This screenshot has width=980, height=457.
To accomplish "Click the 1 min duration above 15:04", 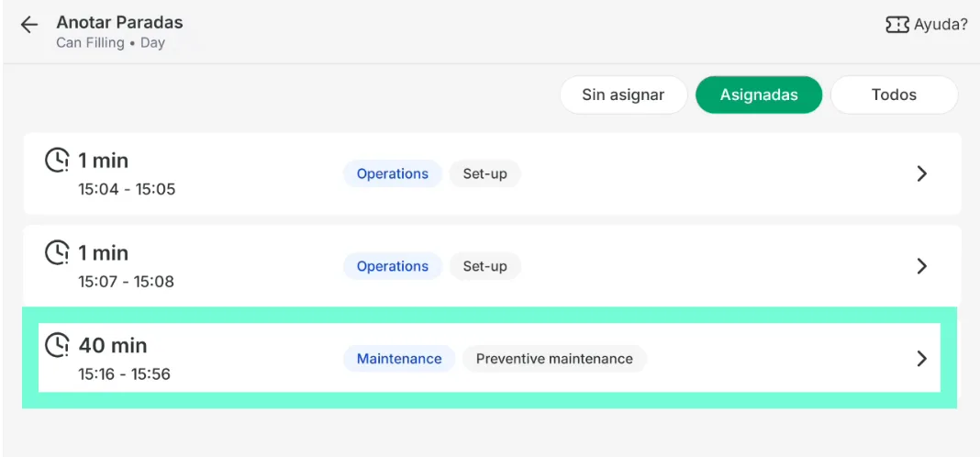I will [x=103, y=161].
